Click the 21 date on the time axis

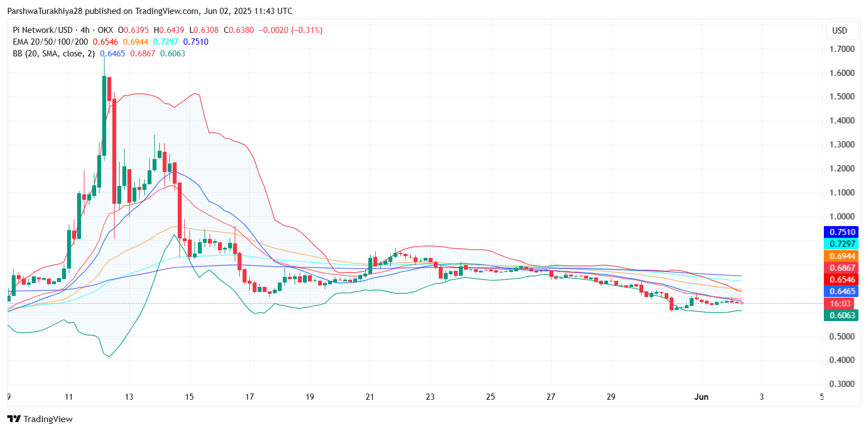coord(369,397)
